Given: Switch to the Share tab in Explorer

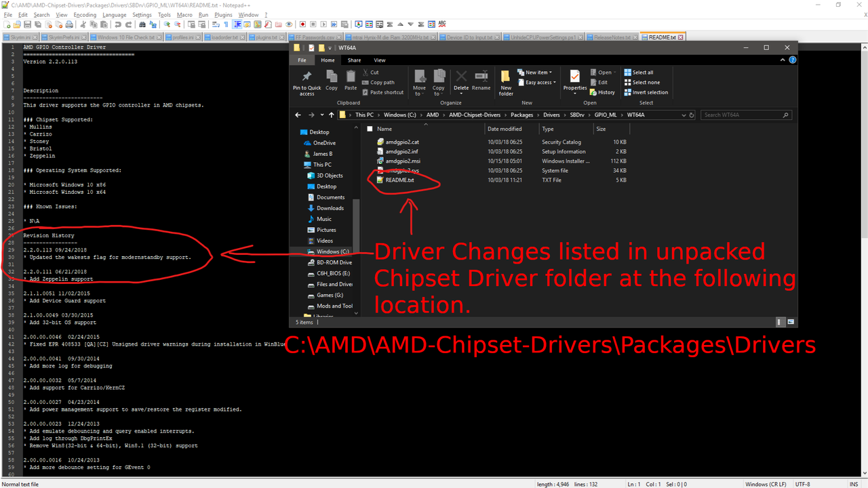Looking at the screenshot, I should 354,60.
